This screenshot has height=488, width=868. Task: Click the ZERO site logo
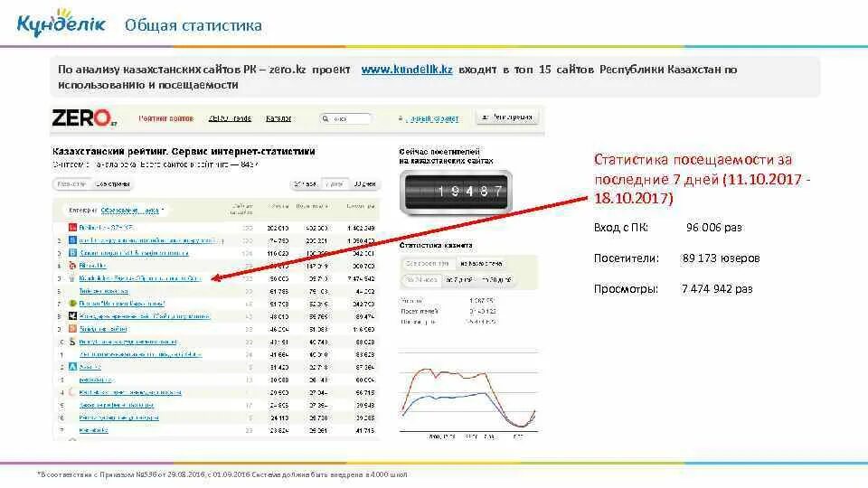[x=84, y=118]
